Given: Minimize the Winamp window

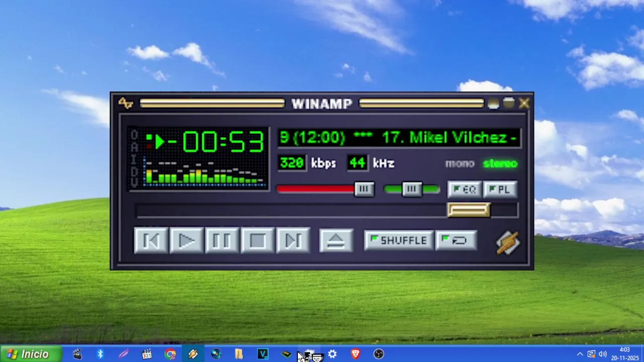Looking at the screenshot, I should pyautogui.click(x=493, y=103).
